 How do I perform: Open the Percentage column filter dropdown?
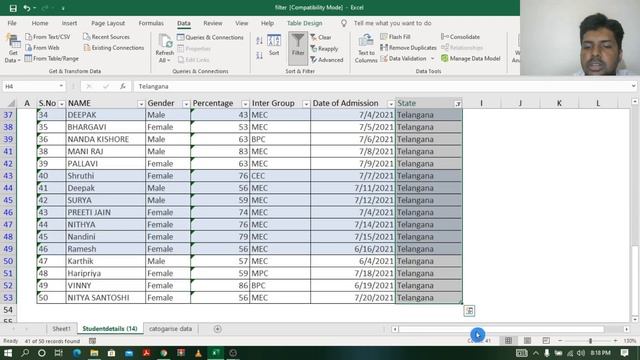245,104
